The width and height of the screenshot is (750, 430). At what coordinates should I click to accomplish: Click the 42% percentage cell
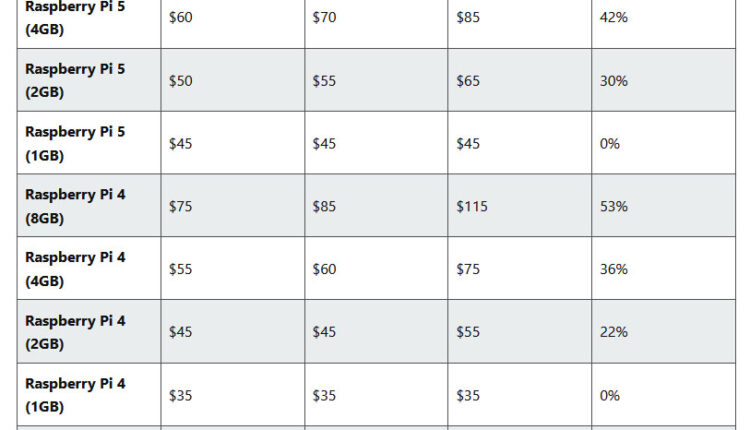pos(614,17)
